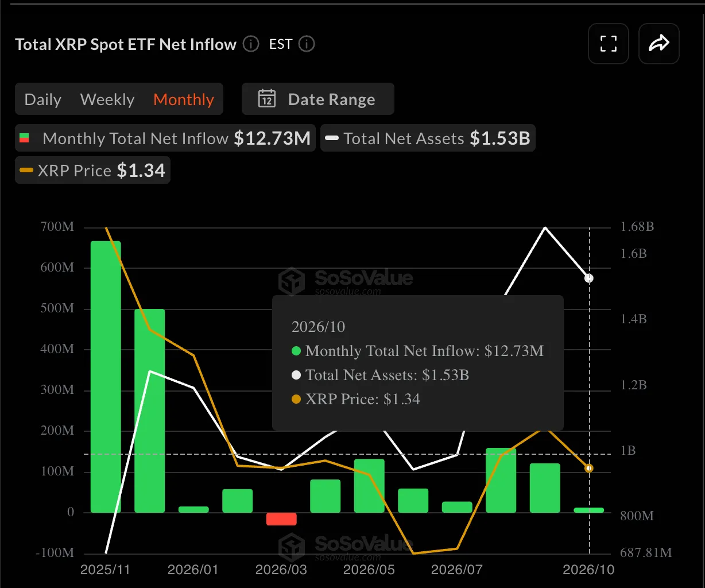
Task: Click the 2025/11 x-axis label
Action: (105, 570)
